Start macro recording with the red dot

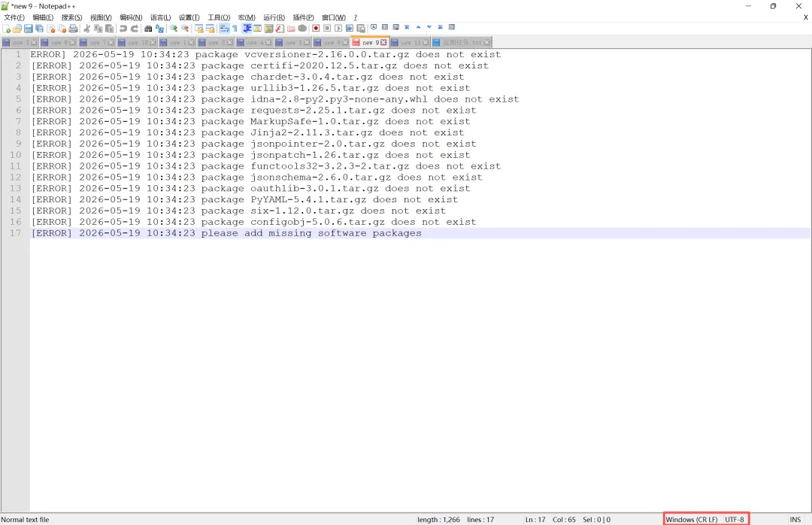tap(316, 29)
